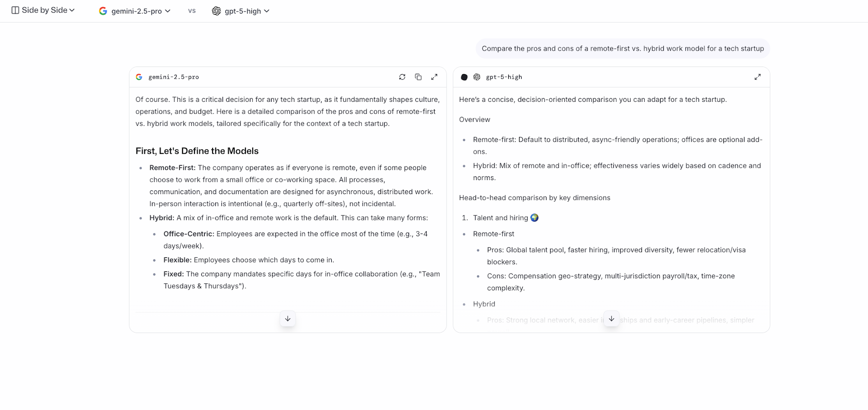Expand the gpt-5-high panel to fullscreen
Screen dimensions: 868x410
(x=757, y=77)
